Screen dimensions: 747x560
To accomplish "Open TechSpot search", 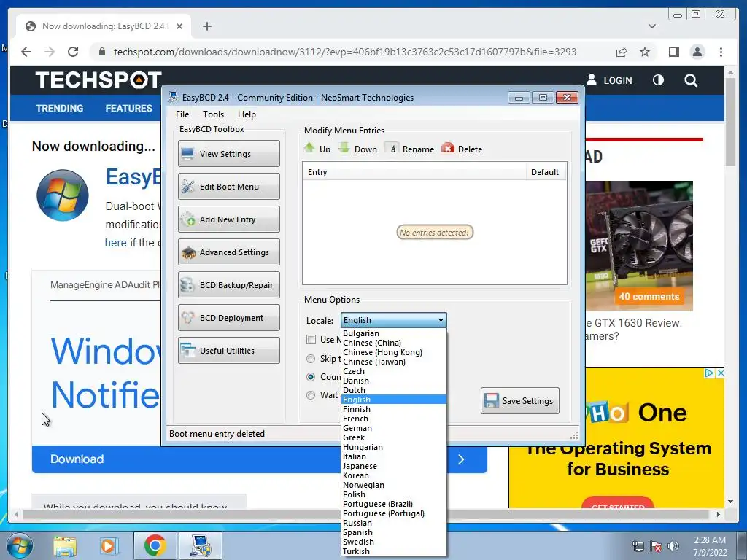I will [x=691, y=80].
